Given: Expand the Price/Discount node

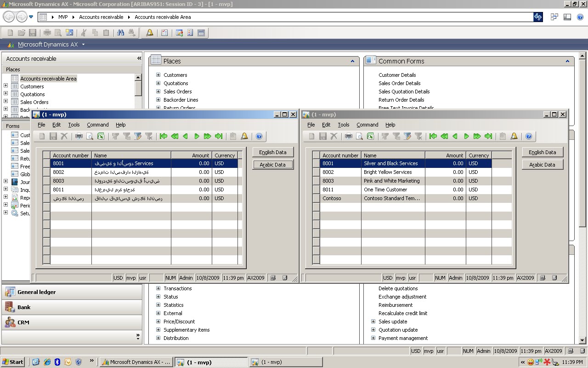Looking at the screenshot, I should point(158,322).
